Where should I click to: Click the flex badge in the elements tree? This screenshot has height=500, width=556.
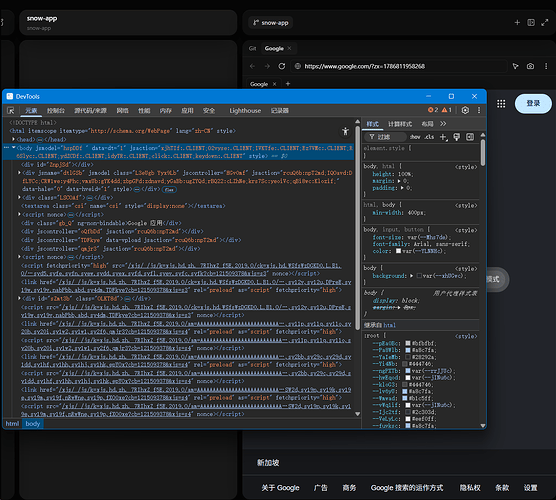[169, 190]
